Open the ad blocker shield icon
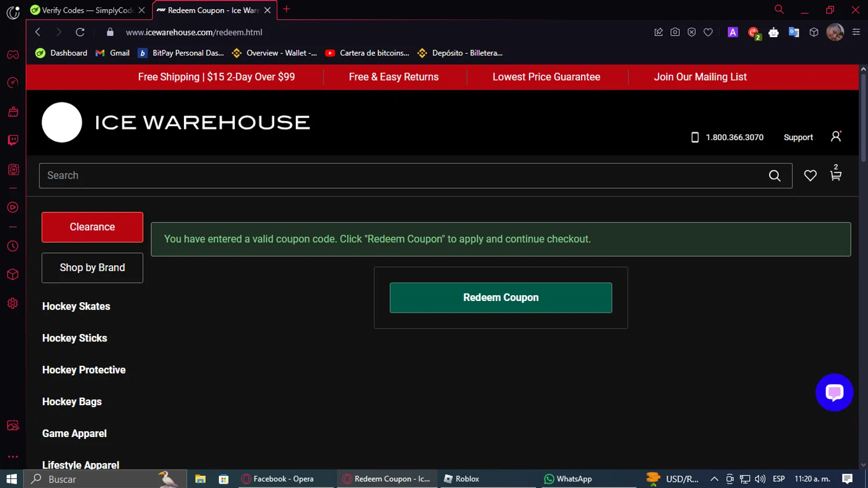 click(x=692, y=32)
